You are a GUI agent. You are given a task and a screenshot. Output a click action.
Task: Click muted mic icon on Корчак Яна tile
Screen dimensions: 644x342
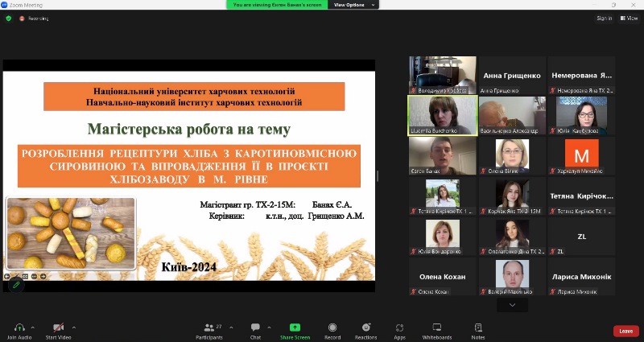(484, 212)
